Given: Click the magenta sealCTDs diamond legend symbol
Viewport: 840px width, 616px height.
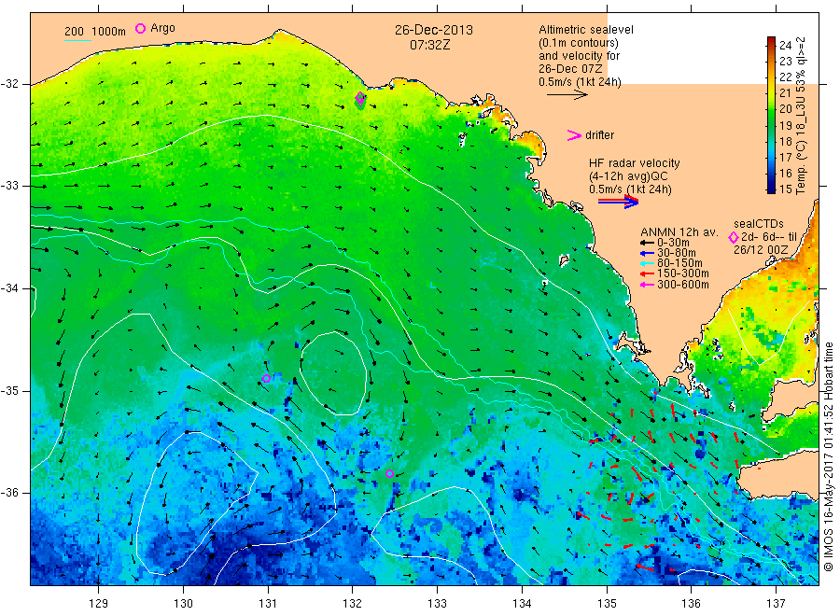Looking at the screenshot, I should (734, 237).
